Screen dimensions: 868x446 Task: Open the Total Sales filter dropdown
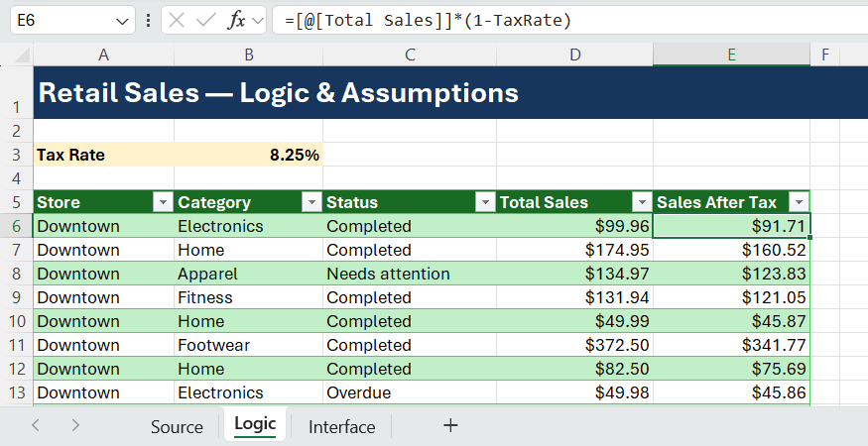click(642, 202)
